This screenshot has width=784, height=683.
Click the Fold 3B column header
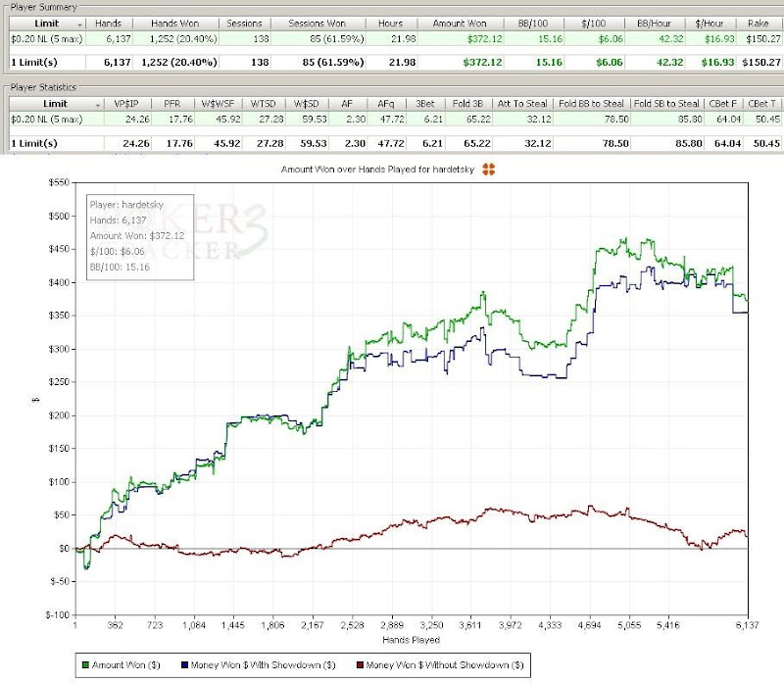point(468,104)
